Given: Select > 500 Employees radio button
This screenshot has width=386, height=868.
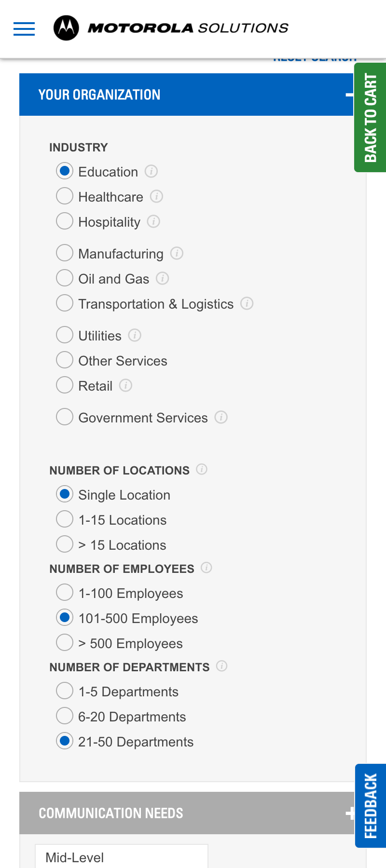Looking at the screenshot, I should coord(65,643).
